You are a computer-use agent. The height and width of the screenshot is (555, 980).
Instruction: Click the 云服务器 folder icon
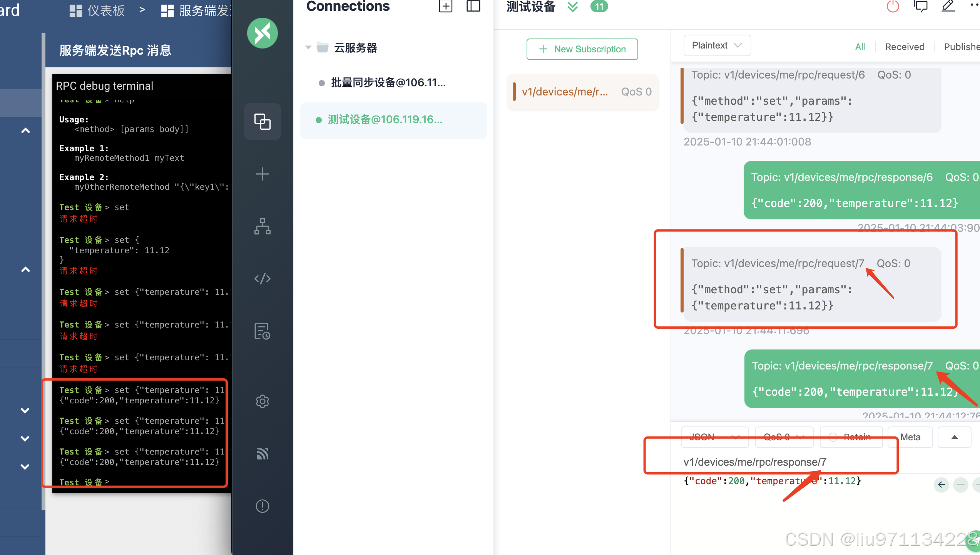323,47
